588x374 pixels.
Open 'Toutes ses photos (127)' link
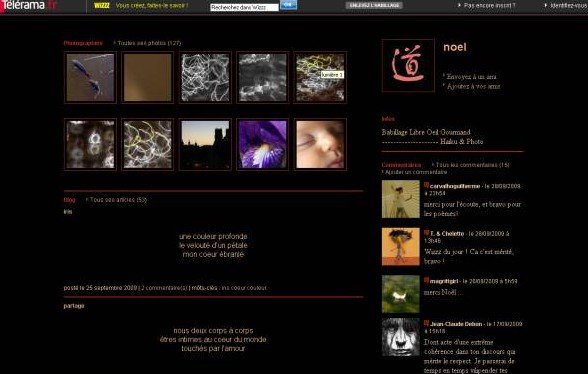[x=149, y=43]
